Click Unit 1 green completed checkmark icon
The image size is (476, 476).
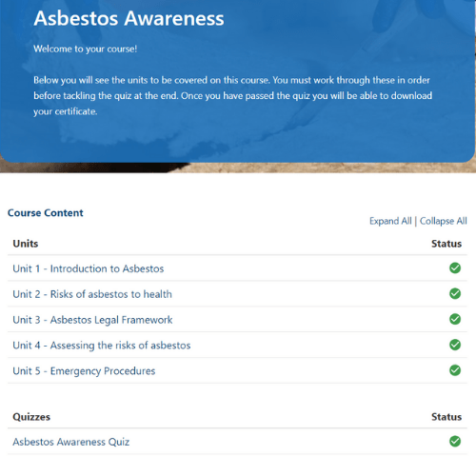[455, 268]
